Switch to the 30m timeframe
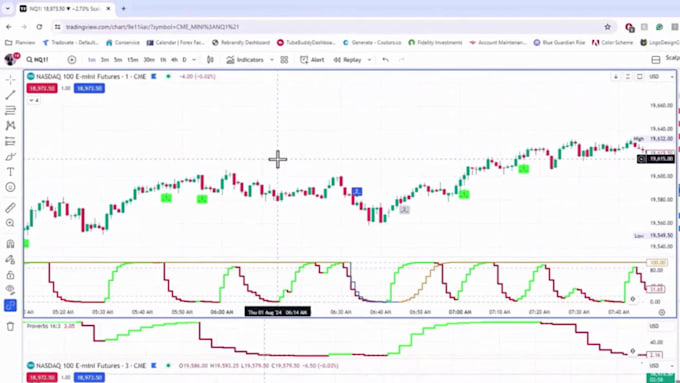The width and height of the screenshot is (680, 383). click(x=149, y=60)
